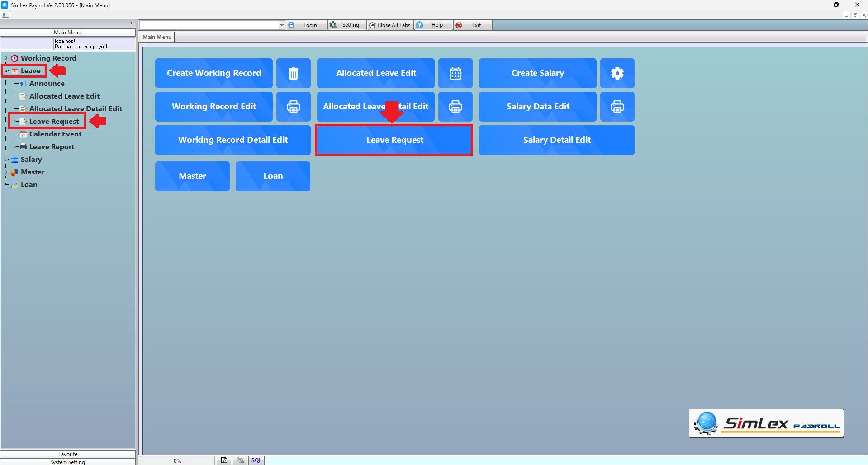This screenshot has width=868, height=465.
Task: Click the 0% progress bar
Action: [x=177, y=460]
